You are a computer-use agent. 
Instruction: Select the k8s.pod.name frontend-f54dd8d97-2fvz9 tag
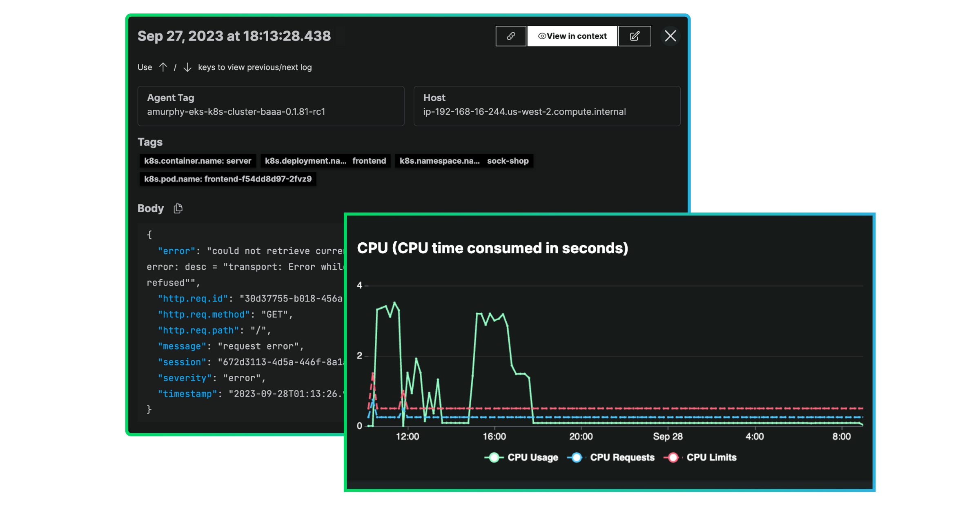pos(227,179)
